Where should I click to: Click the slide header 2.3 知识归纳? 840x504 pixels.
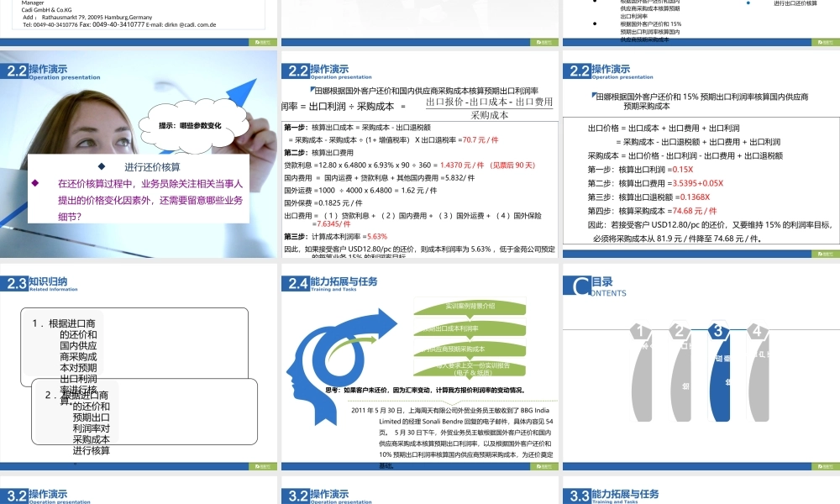coord(39,284)
